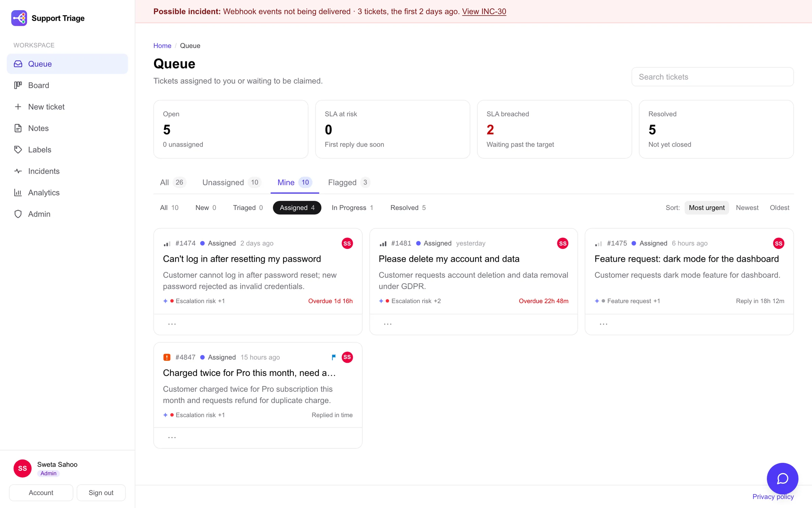Open the more options menu on ticket #1475
Image resolution: width=812 pixels, height=508 pixels.
point(604,324)
